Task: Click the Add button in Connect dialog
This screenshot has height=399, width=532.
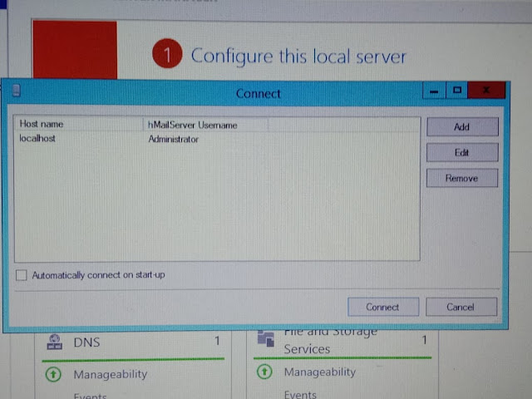Action: [x=462, y=127]
